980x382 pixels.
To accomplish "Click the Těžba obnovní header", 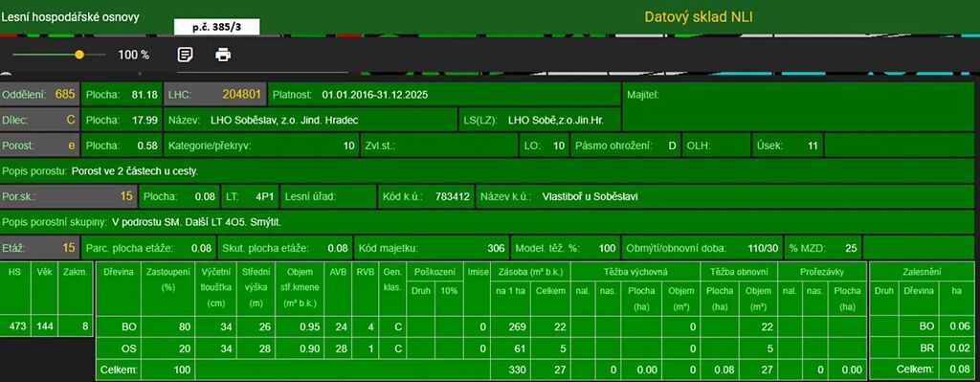I will click(x=740, y=273).
